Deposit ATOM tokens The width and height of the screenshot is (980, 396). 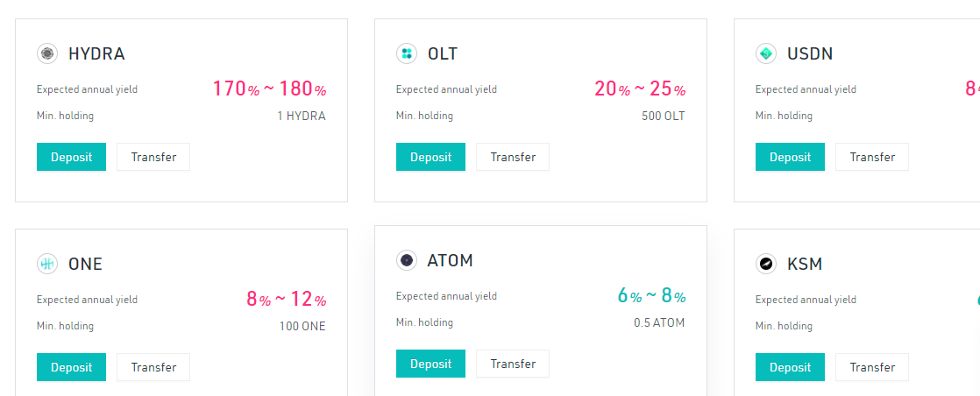[x=430, y=364]
